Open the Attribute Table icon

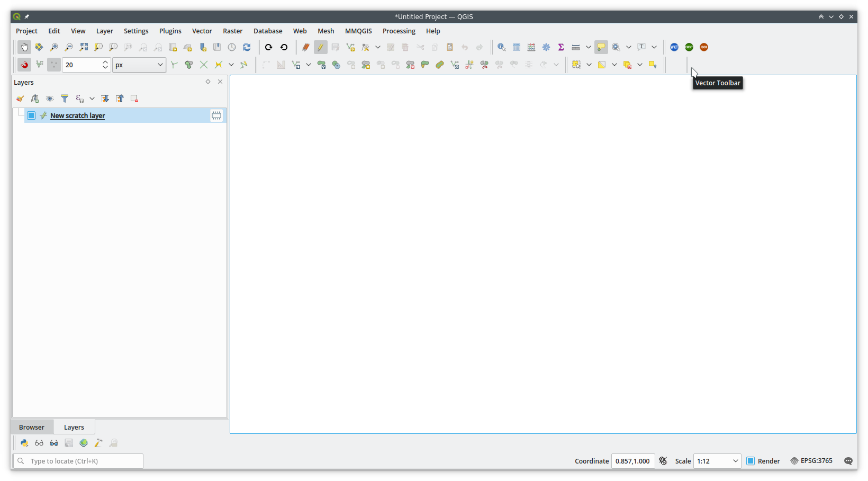point(517,47)
